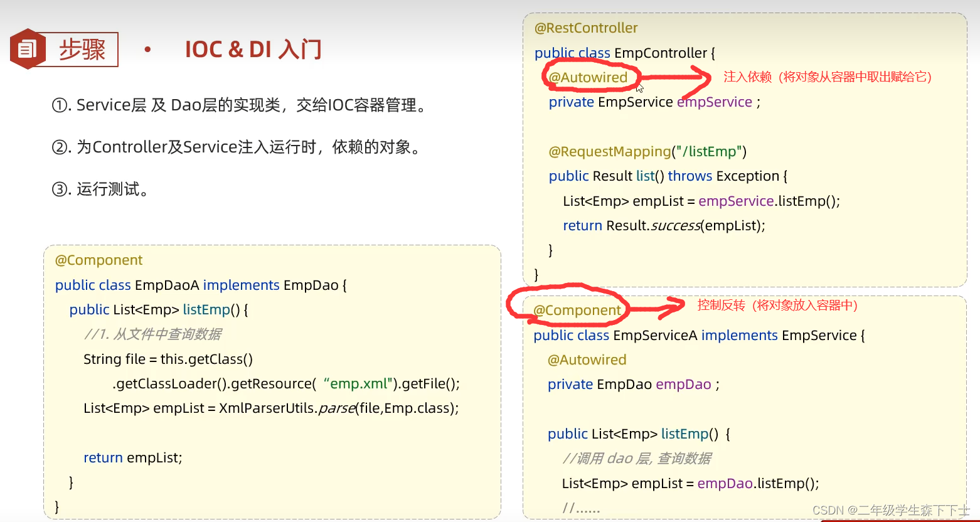
Task: Select the XmlParserUtils.parse(file,Emp.class) line
Action: [271, 408]
